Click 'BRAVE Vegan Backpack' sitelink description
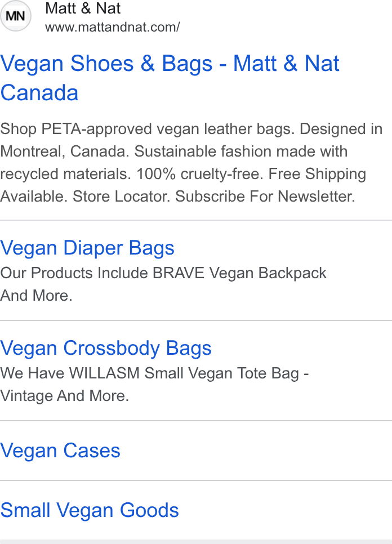The image size is (392, 544). pyautogui.click(x=239, y=273)
